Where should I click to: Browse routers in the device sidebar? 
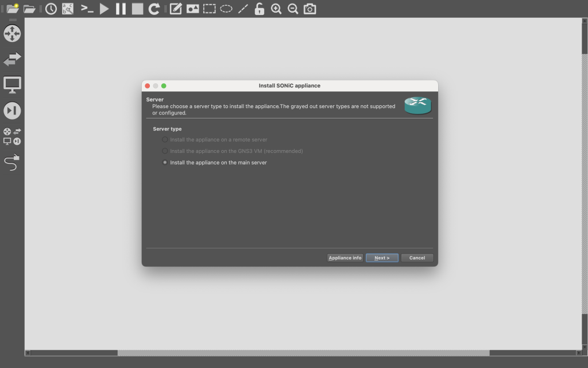pyautogui.click(x=12, y=33)
